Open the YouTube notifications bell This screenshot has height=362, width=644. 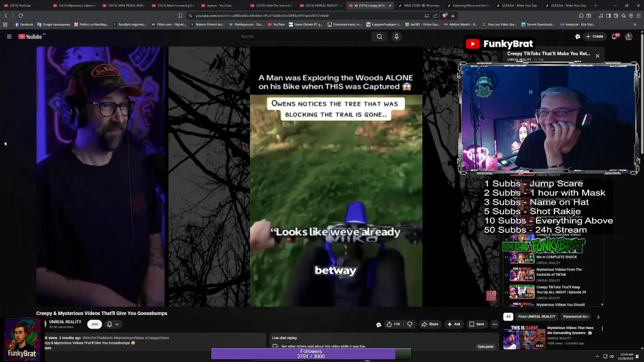click(614, 36)
